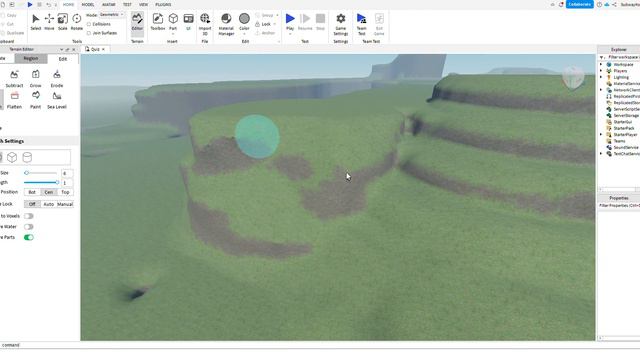
Task: Open the UI insert tool
Action: pos(188,22)
